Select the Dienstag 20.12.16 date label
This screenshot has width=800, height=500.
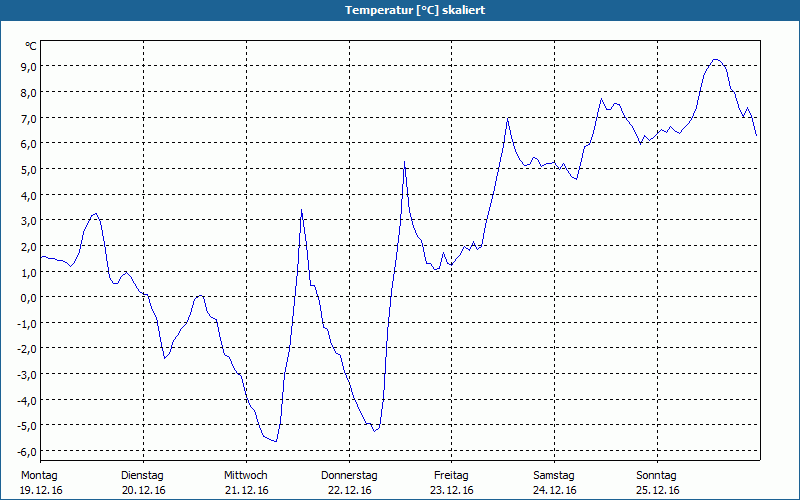[143, 483]
